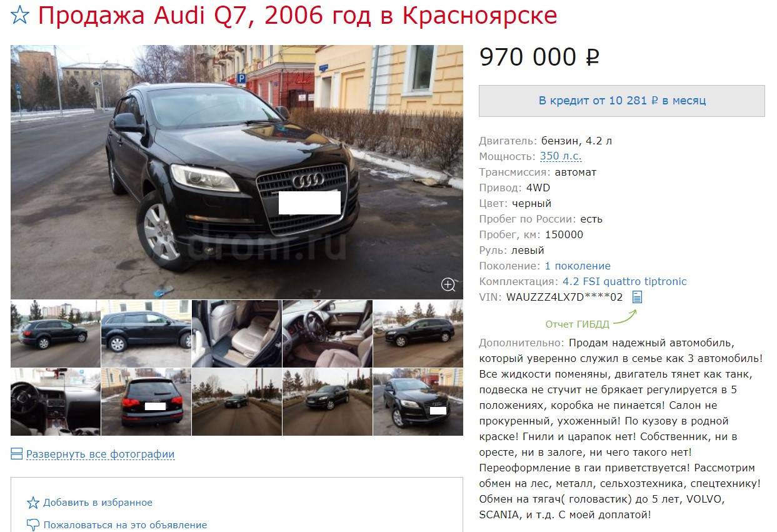Select the steering wheel interior thumbnail

(328, 333)
